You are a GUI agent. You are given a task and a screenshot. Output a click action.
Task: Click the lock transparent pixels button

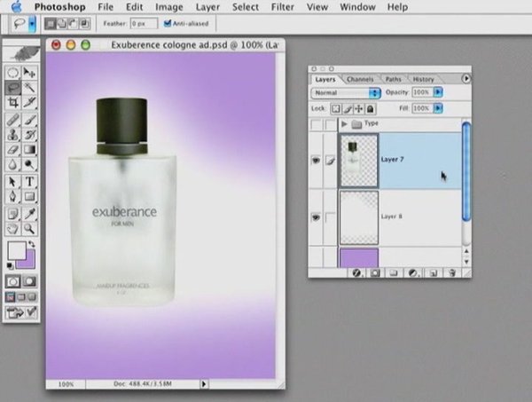click(338, 108)
